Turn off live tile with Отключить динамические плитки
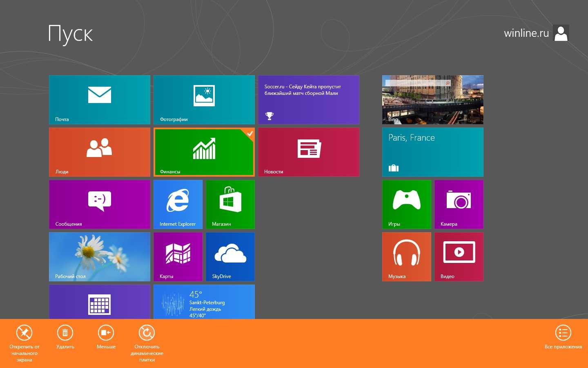588x368 pixels. pos(147,343)
